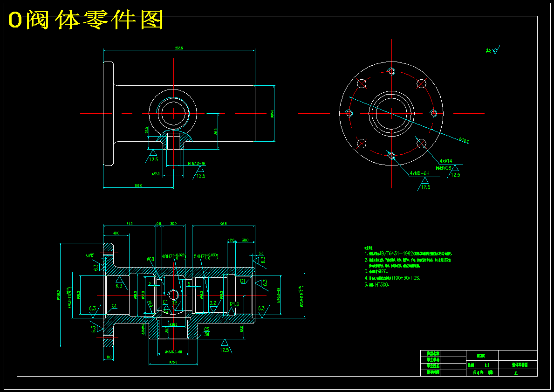554x392 pixels.
Task: Select the thread callout "M48.0x2-6H"
Action: click(x=173, y=352)
